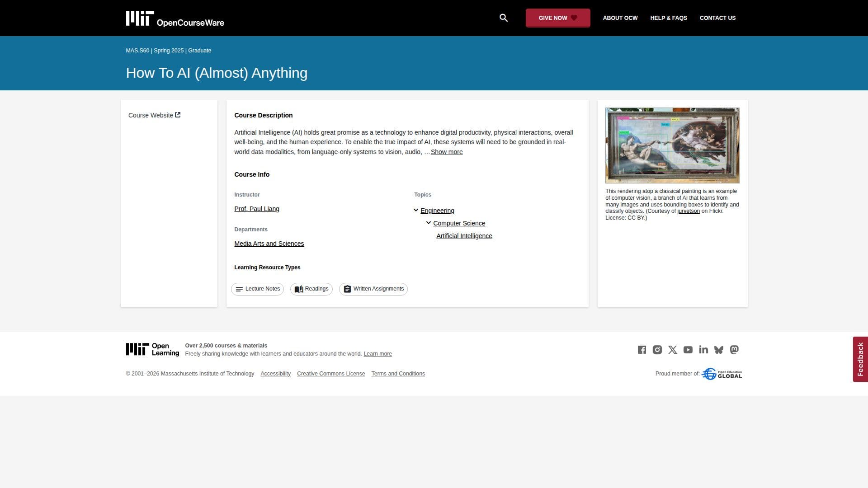
Task: Open the Accessibility footer link
Action: tap(275, 374)
